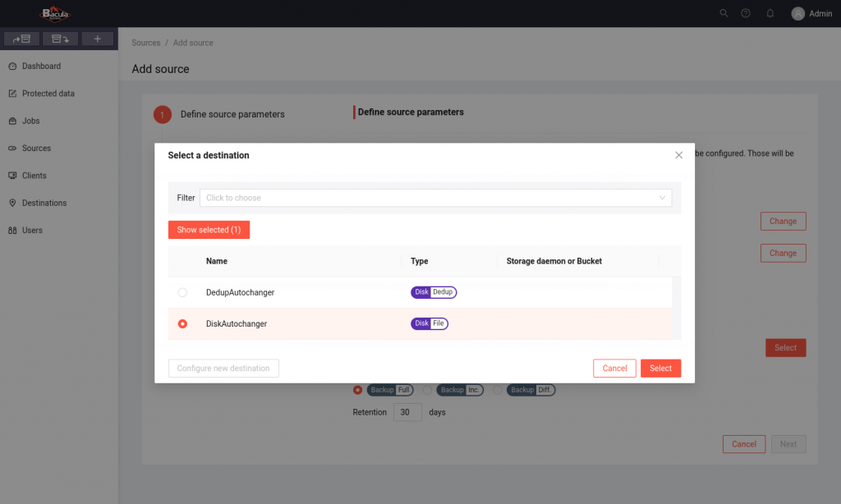Click the backup archive toolbar icon
This screenshot has height=504, width=841.
click(22, 39)
